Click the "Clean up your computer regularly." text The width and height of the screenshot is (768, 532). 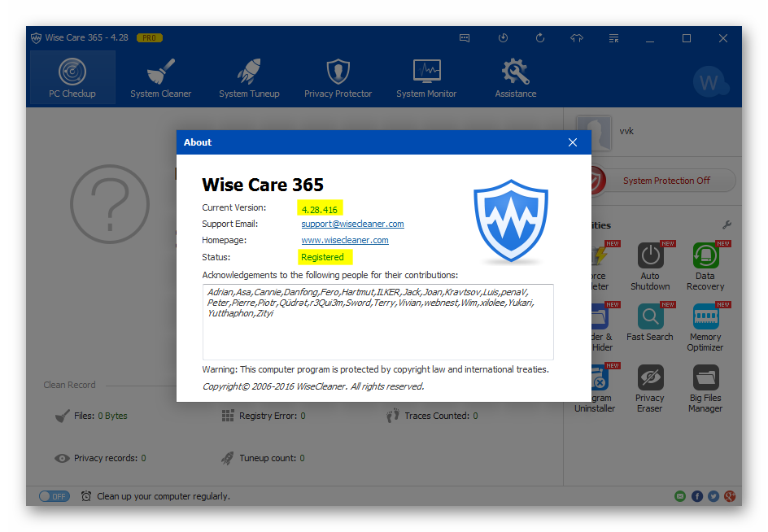tap(164, 496)
